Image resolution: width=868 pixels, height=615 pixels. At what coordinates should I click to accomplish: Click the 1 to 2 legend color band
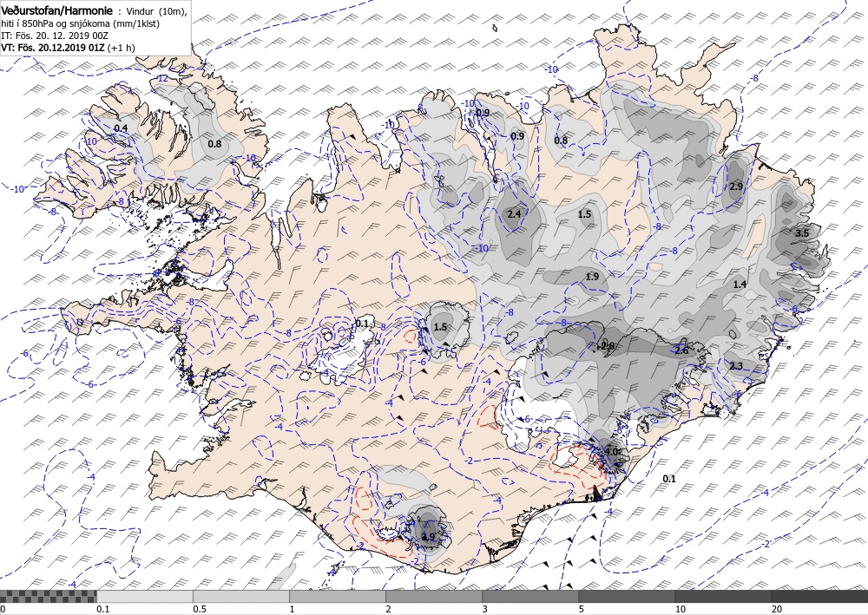click(x=338, y=596)
